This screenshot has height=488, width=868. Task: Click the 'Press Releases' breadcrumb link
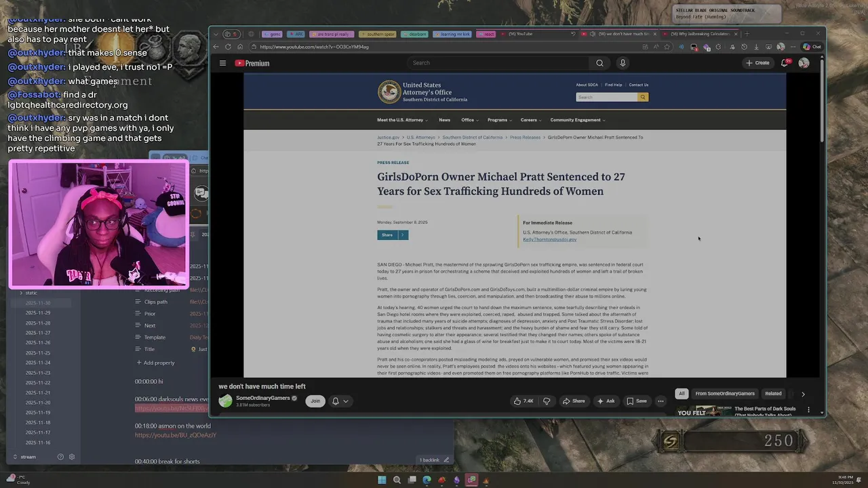pyautogui.click(x=525, y=138)
